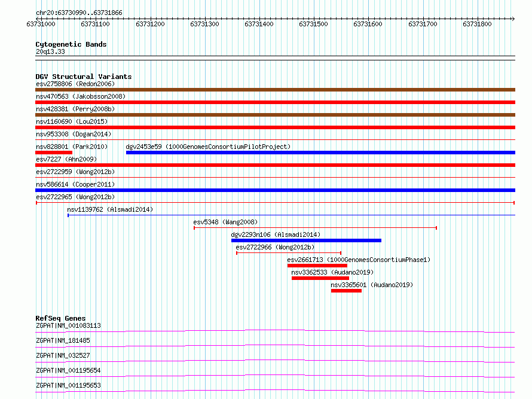Image resolution: width=532 pixels, height=399 pixels.
Task: Select the Cytogenetic Bands track title
Action: click(x=71, y=44)
